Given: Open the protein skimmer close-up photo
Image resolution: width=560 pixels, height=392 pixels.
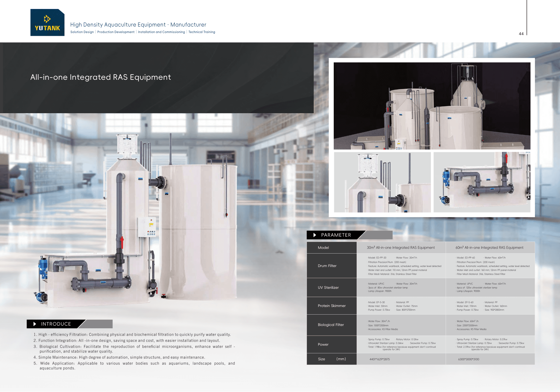Looking at the screenshot, I should pos(382,182).
